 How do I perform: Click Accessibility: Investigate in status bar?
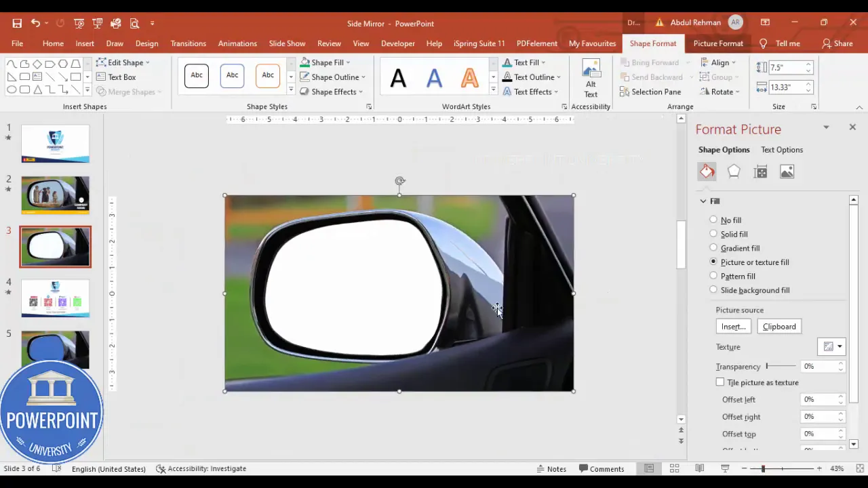(x=201, y=468)
